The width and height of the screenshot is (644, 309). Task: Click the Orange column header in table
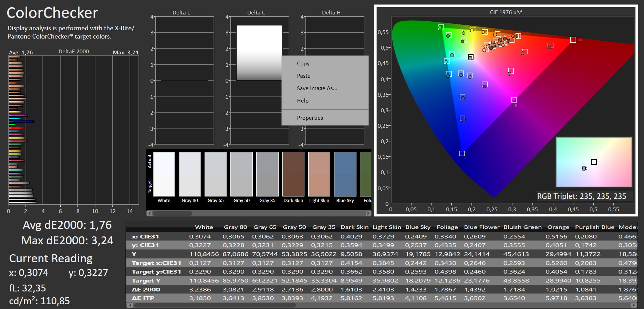pos(558,227)
